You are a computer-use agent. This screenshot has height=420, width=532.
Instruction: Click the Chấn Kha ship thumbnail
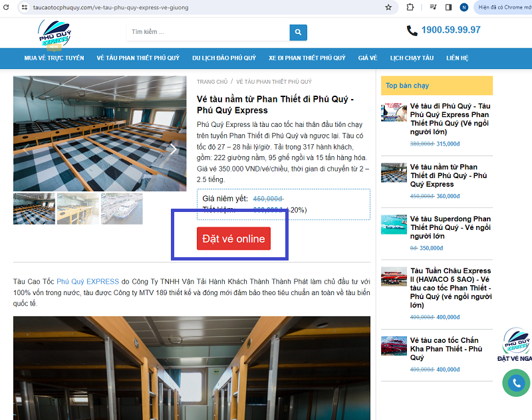click(394, 346)
